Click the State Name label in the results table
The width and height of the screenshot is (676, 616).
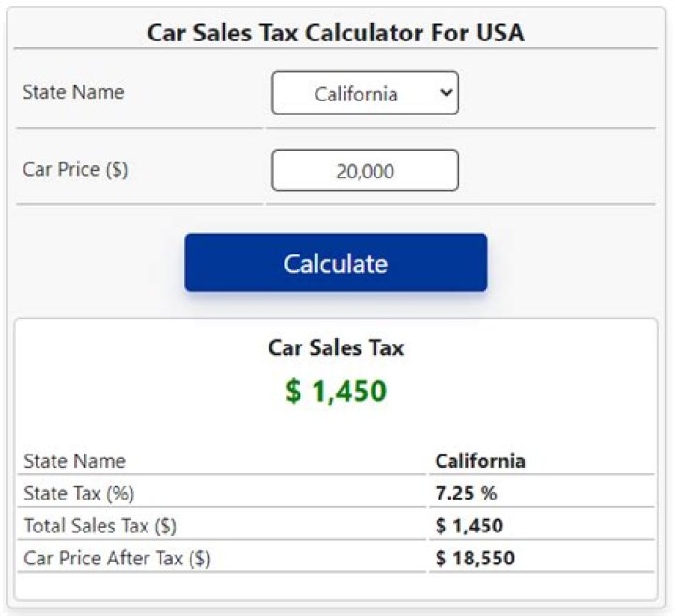74,461
